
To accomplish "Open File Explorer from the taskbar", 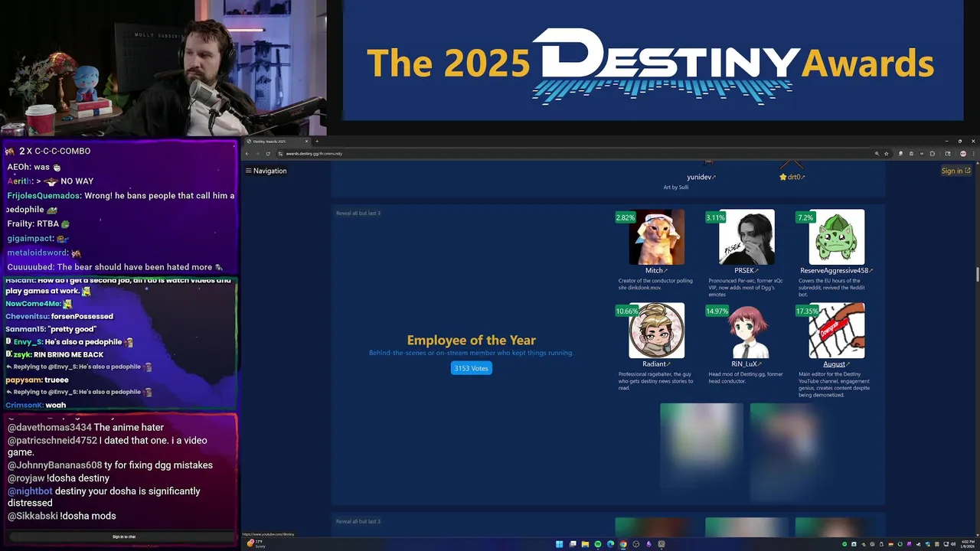I will [x=585, y=544].
